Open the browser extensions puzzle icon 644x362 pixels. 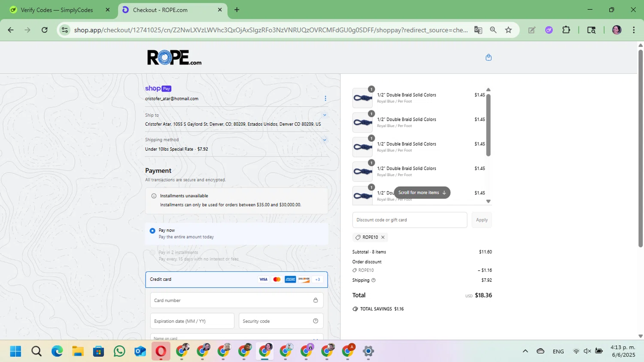566,30
